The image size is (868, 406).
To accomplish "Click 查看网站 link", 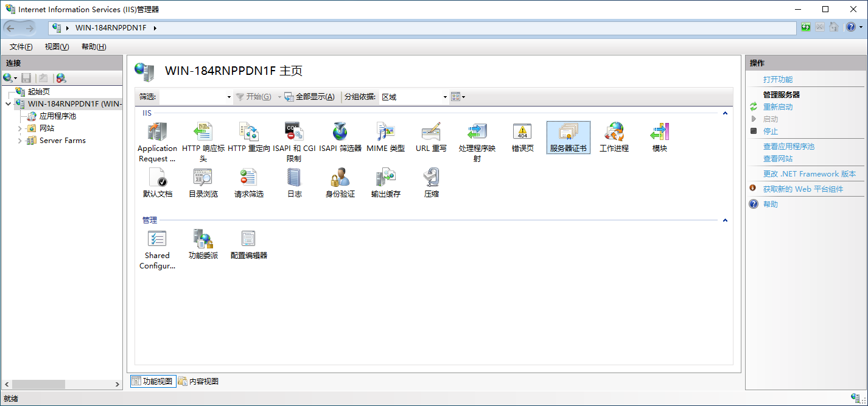I will click(x=778, y=159).
